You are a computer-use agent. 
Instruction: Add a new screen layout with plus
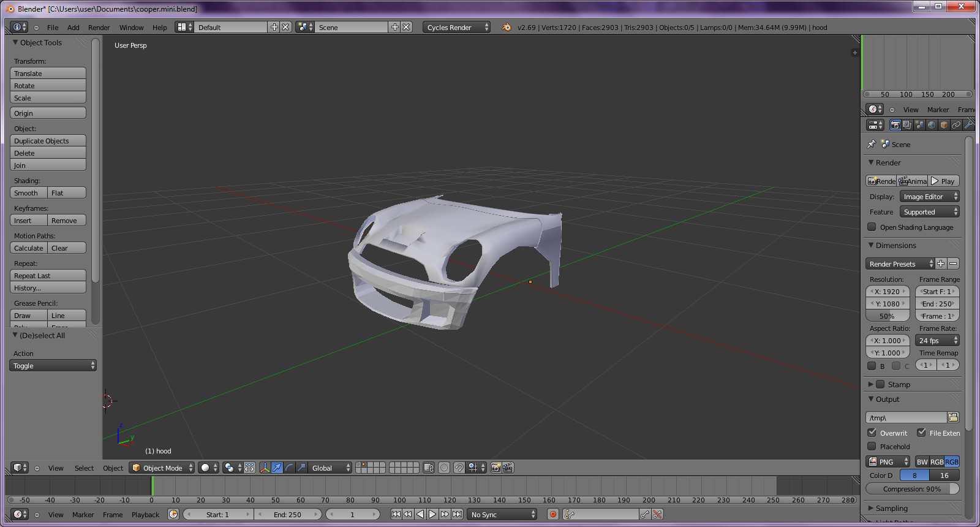(274, 27)
